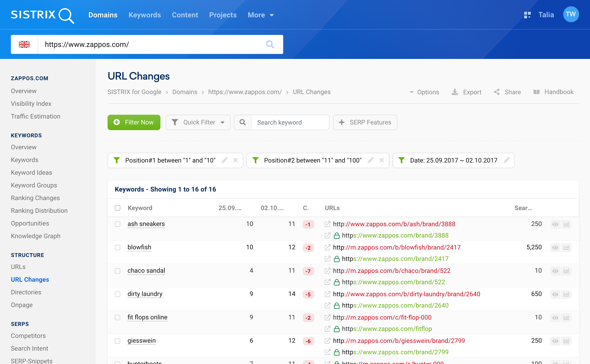590x364 pixels.
Task: Open the SERP Features selector
Action: pos(365,122)
